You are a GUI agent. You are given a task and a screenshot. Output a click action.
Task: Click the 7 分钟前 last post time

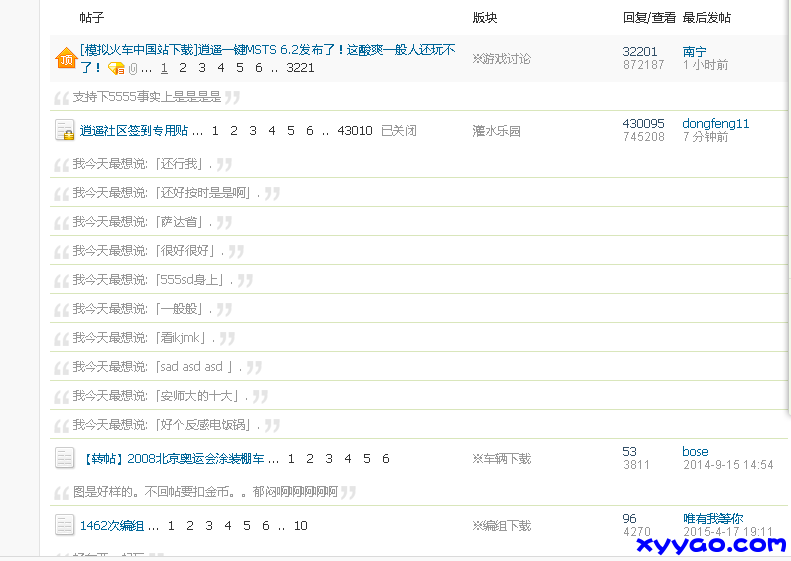705,137
